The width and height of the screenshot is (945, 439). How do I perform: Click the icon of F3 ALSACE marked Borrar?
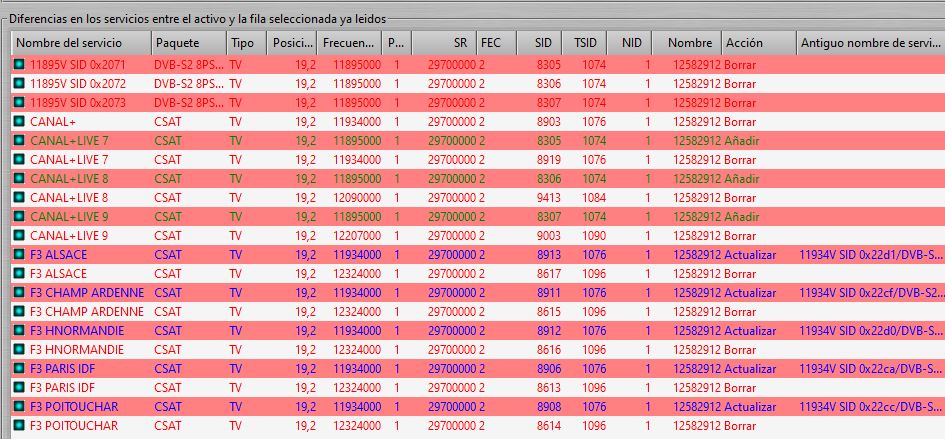click(20, 273)
